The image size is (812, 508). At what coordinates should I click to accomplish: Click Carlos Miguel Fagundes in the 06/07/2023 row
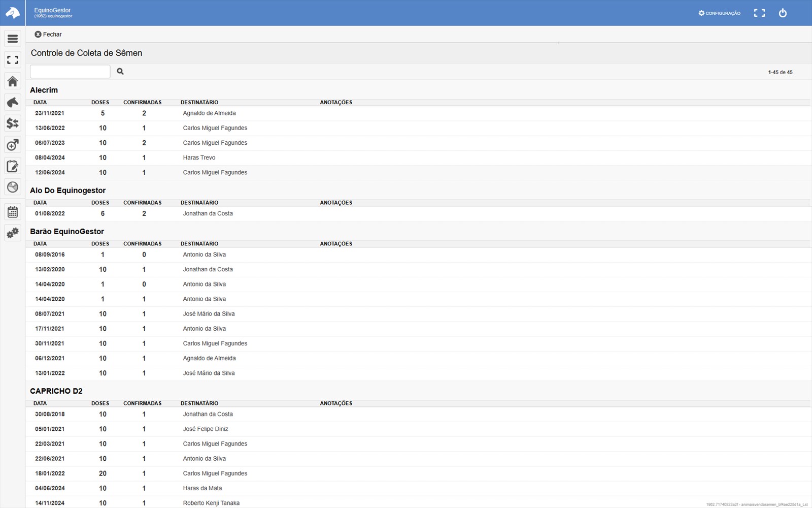[x=215, y=143]
